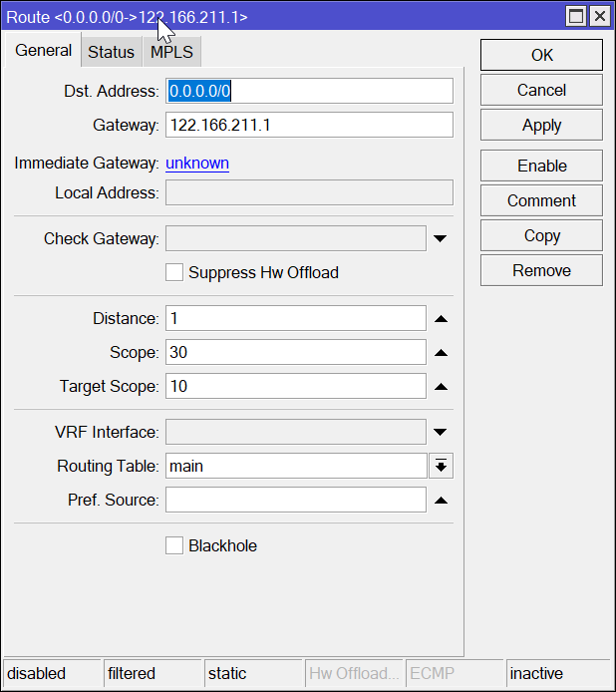This screenshot has height=692, width=616.
Task: Collapse the Scope field arrow
Action: point(440,353)
